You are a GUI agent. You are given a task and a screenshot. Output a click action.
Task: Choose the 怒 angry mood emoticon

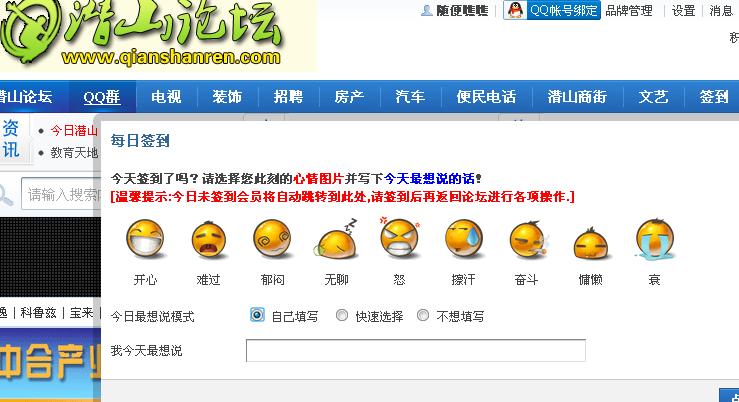[x=399, y=238]
